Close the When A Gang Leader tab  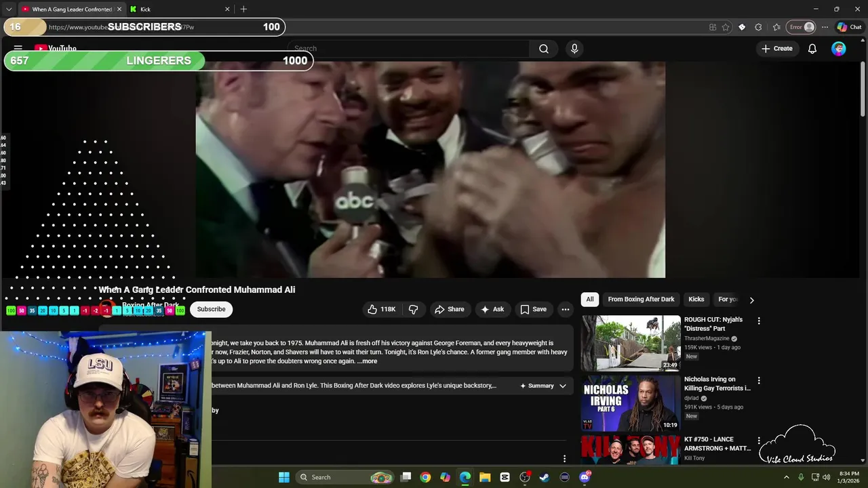click(x=119, y=9)
